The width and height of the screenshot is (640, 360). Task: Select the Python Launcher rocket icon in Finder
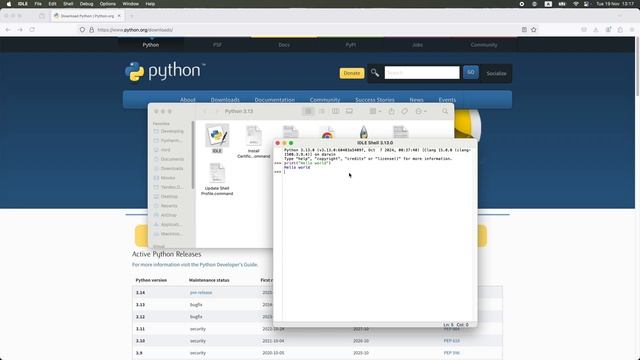(364, 132)
